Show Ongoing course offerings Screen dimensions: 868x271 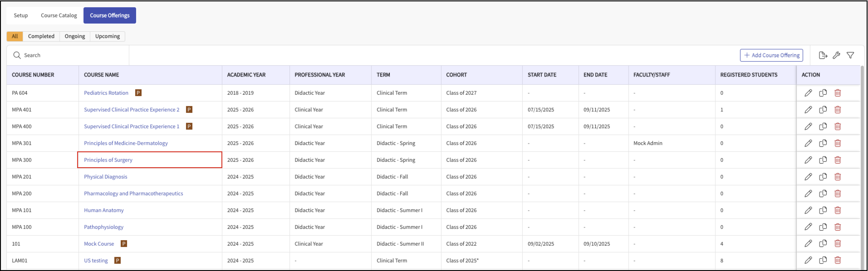[x=75, y=36]
